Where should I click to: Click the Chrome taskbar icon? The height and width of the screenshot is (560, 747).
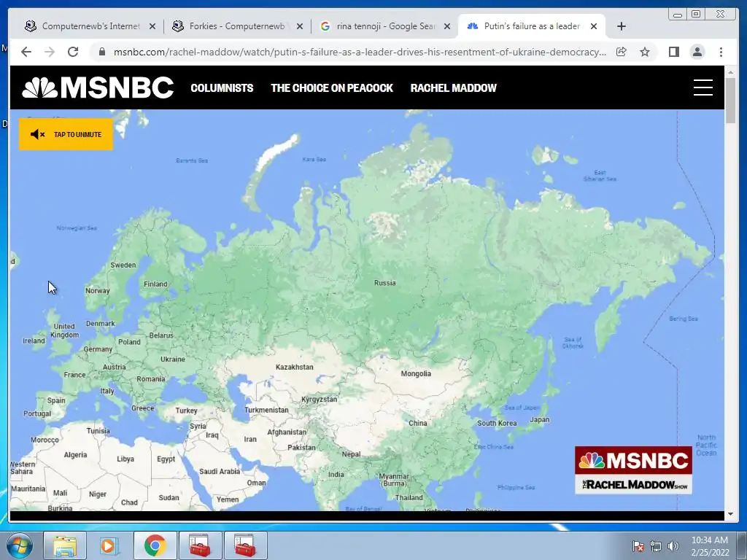pyautogui.click(x=155, y=545)
